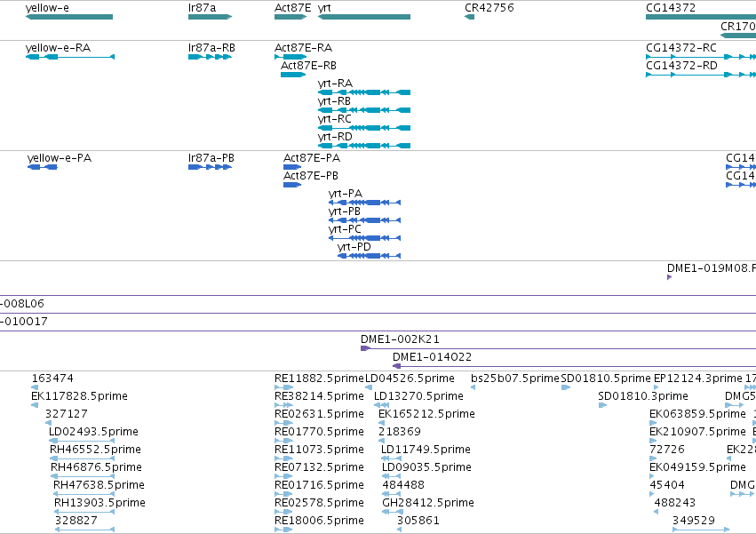Select the yellow-e-PA protein feature

(x=43, y=167)
